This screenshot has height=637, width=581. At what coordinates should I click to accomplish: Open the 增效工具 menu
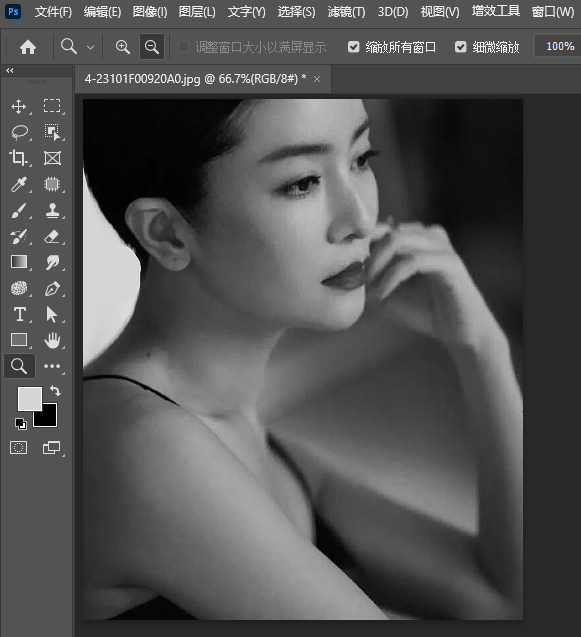(x=496, y=11)
